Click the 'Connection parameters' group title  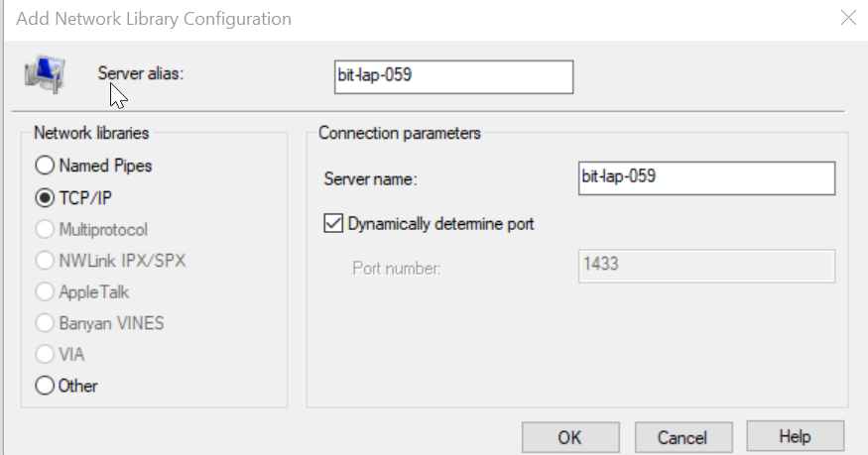pos(400,133)
